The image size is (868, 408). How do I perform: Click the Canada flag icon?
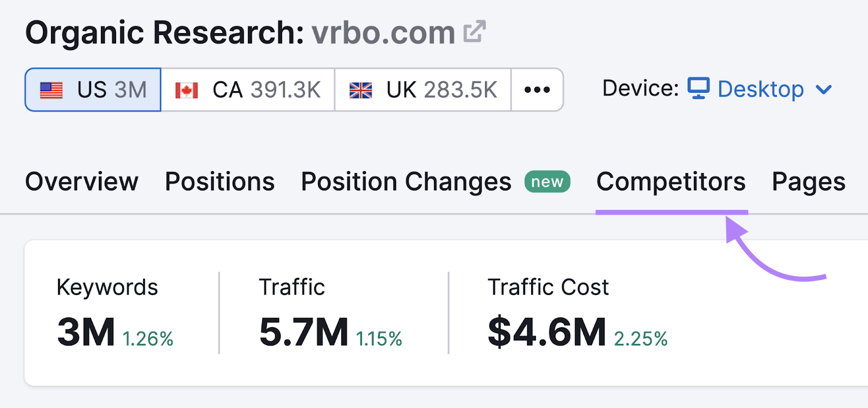(x=187, y=90)
